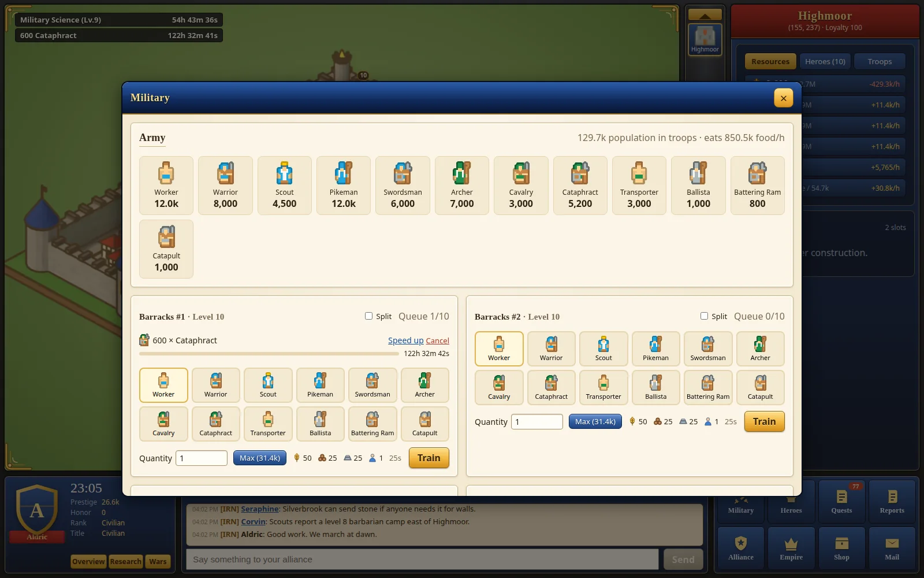This screenshot has height=578, width=924.
Task: Click Speed up link for Cataphract queue
Action: point(405,340)
